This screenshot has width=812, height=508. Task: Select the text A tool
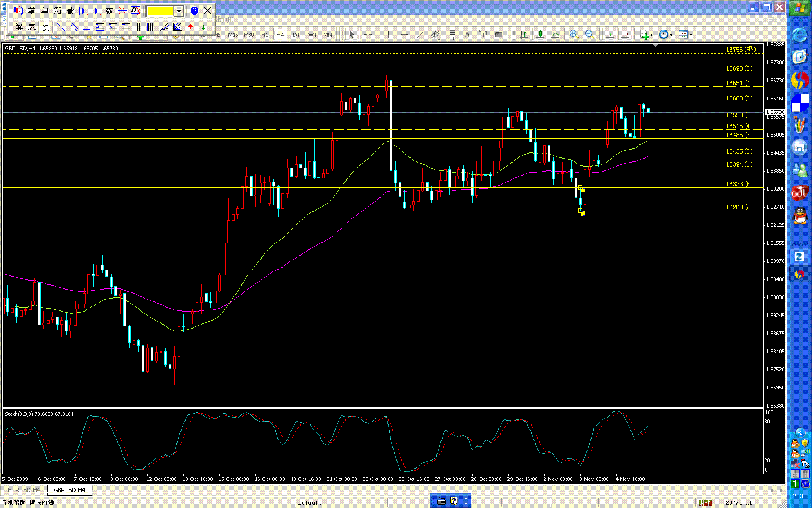(x=467, y=34)
